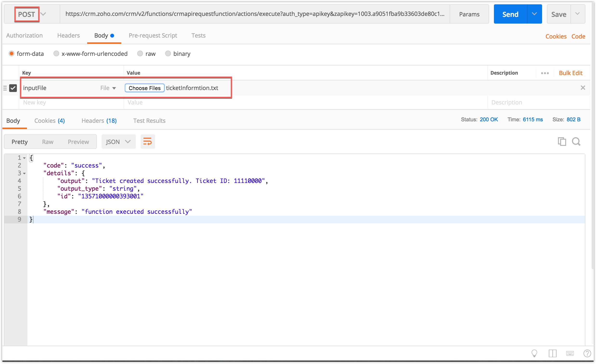
Task: Switch to the Headers request tab
Action: tap(68, 36)
